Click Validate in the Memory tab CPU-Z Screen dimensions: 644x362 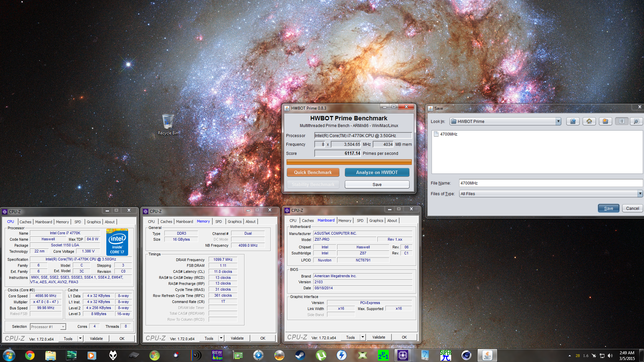pyautogui.click(x=237, y=338)
